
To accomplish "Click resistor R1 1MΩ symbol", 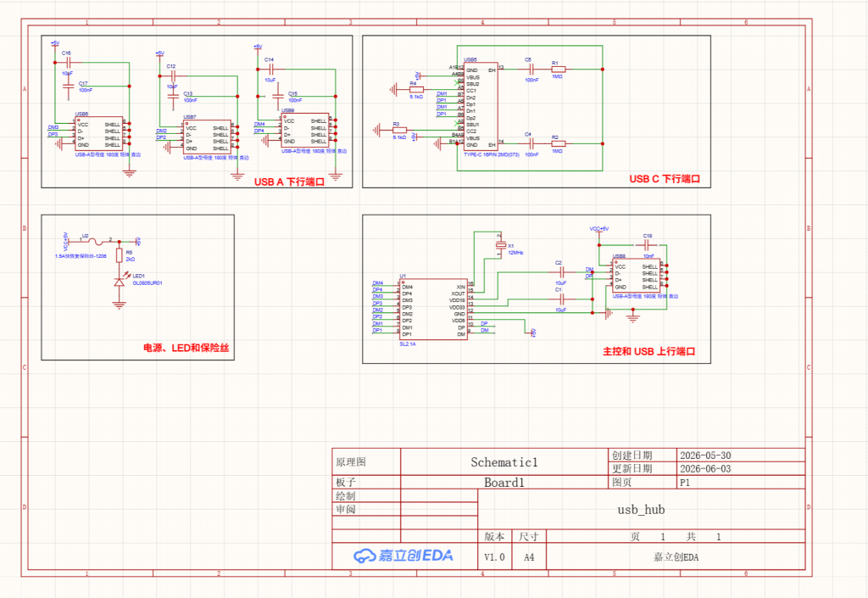I will 558,70.
